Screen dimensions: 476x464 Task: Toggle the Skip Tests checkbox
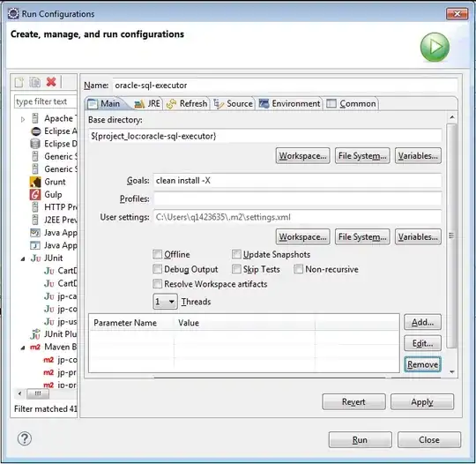(x=236, y=269)
